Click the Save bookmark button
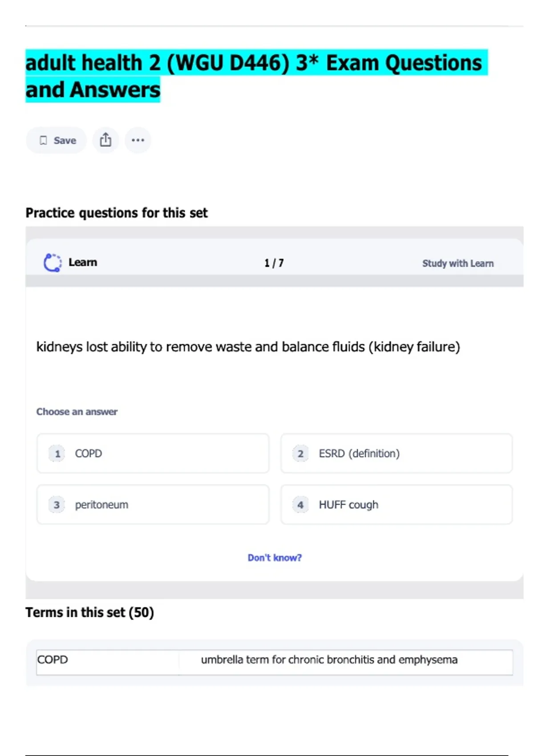 [57, 141]
